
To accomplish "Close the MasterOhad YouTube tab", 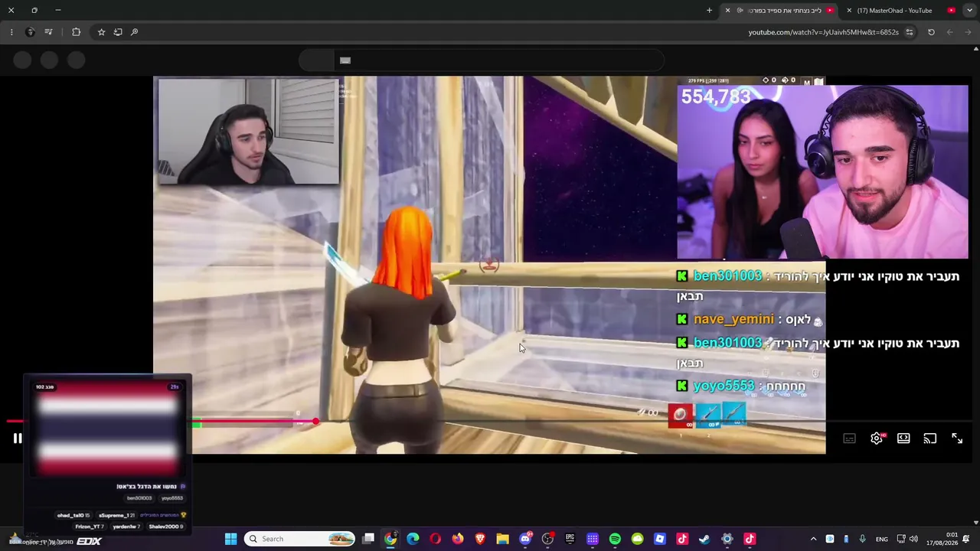I will pyautogui.click(x=849, y=11).
